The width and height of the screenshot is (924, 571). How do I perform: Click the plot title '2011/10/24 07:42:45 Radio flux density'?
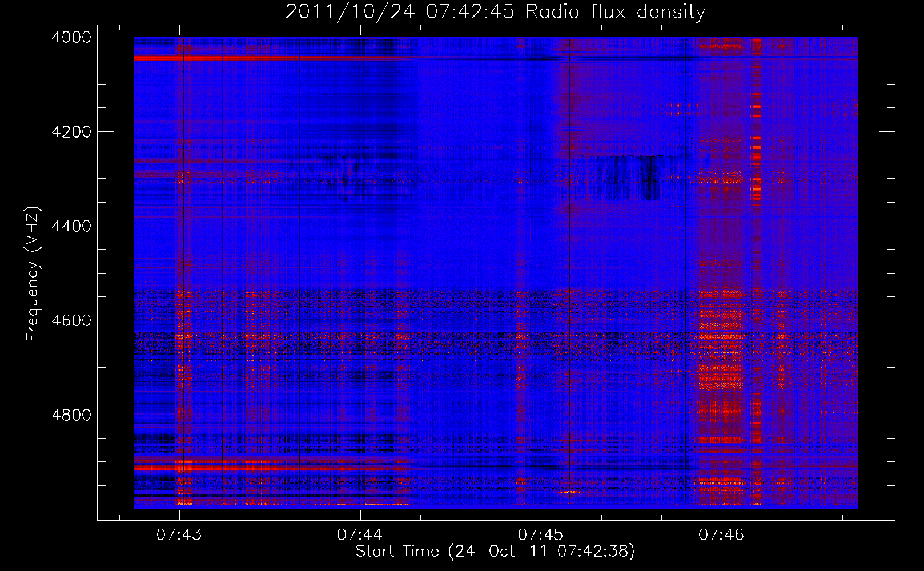tap(495, 12)
